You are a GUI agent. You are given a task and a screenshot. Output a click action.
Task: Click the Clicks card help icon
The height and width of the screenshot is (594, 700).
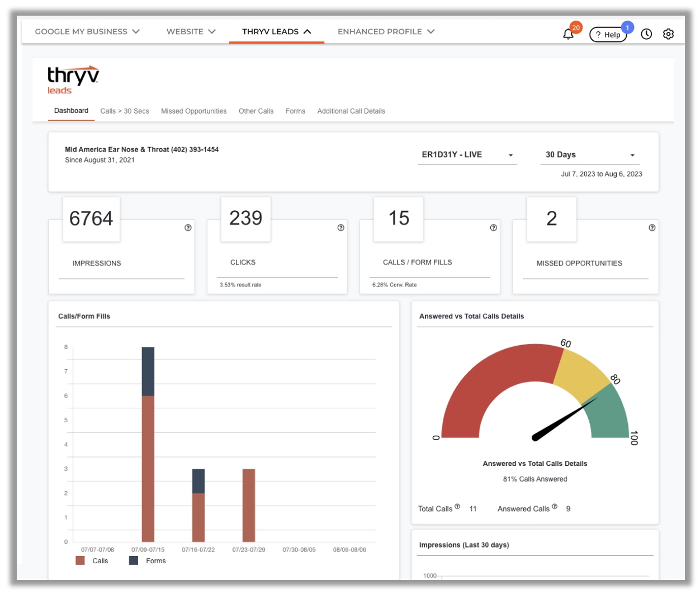coord(340,228)
